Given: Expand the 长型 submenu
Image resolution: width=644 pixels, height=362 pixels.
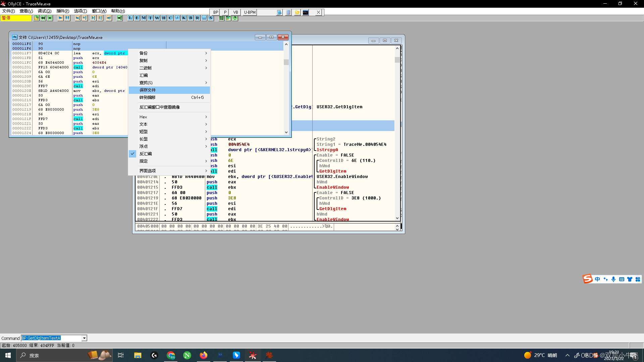Looking at the screenshot, I should pos(169,139).
